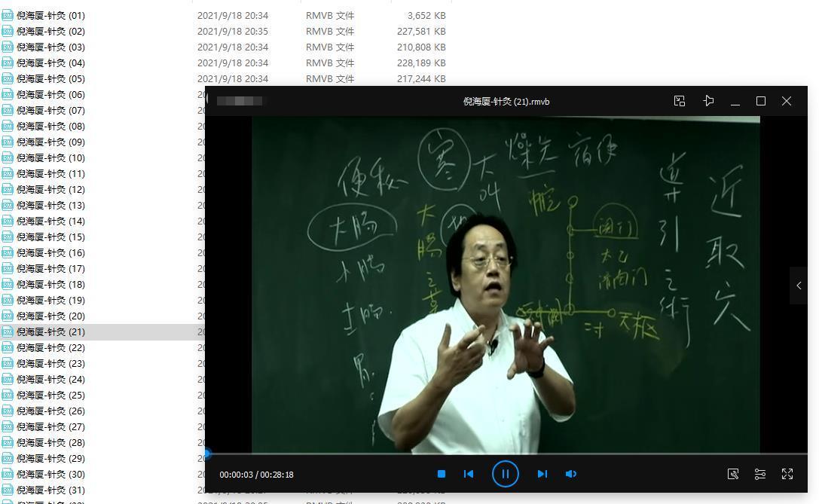Pin player window on top
The image size is (819, 504).
pyautogui.click(x=708, y=101)
